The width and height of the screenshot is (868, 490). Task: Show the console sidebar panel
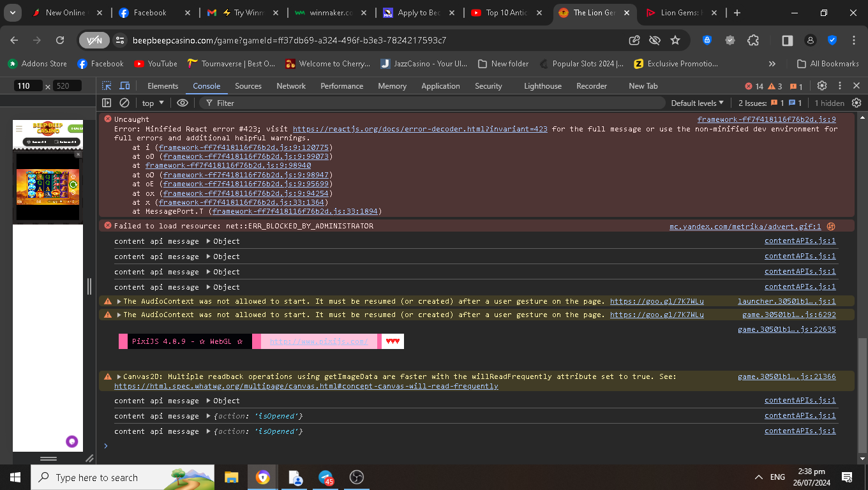click(107, 103)
